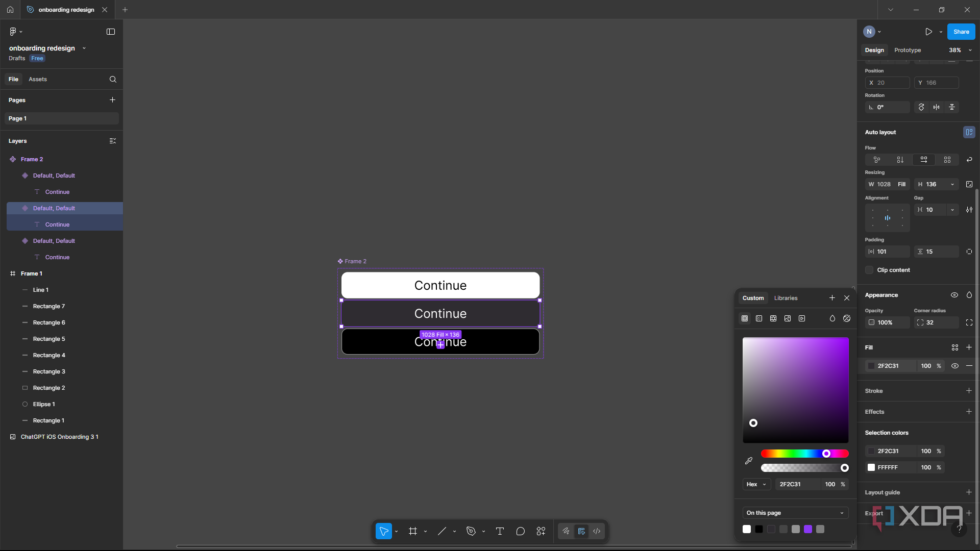Open the gap value dropdown arrow

(952, 210)
